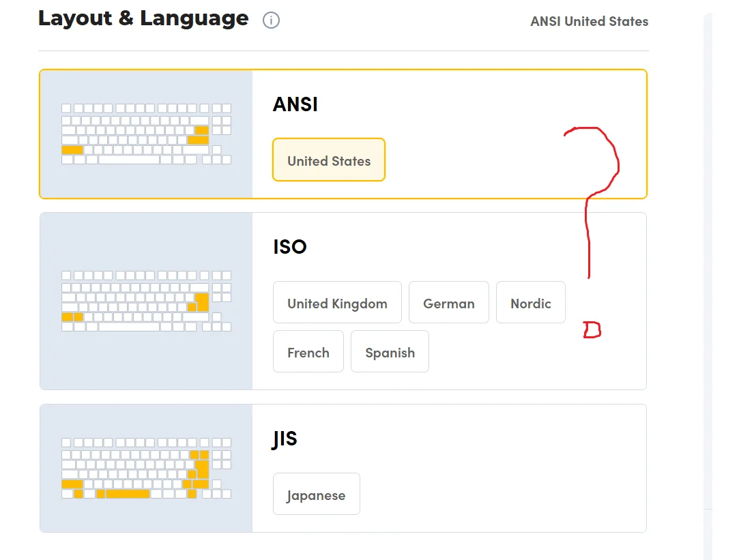Click the ISO keyboard layout thumbnail

(x=146, y=301)
